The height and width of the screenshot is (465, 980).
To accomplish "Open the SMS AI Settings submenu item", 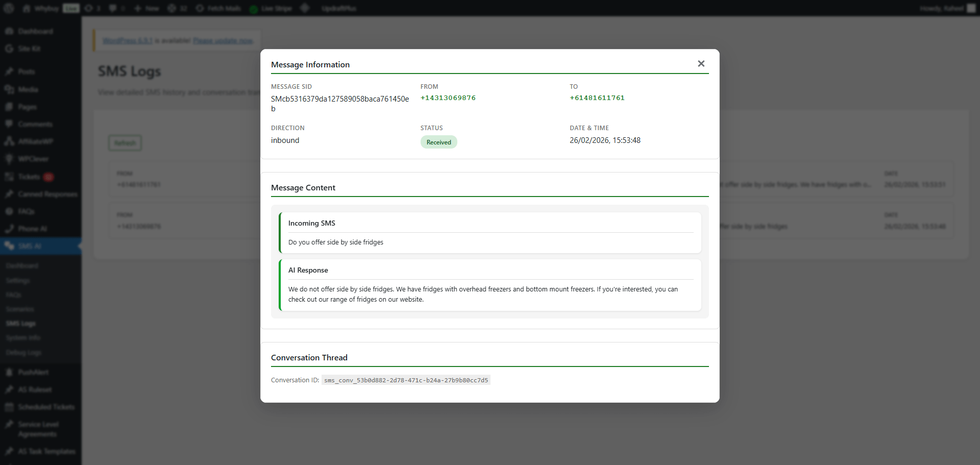I will (18, 281).
